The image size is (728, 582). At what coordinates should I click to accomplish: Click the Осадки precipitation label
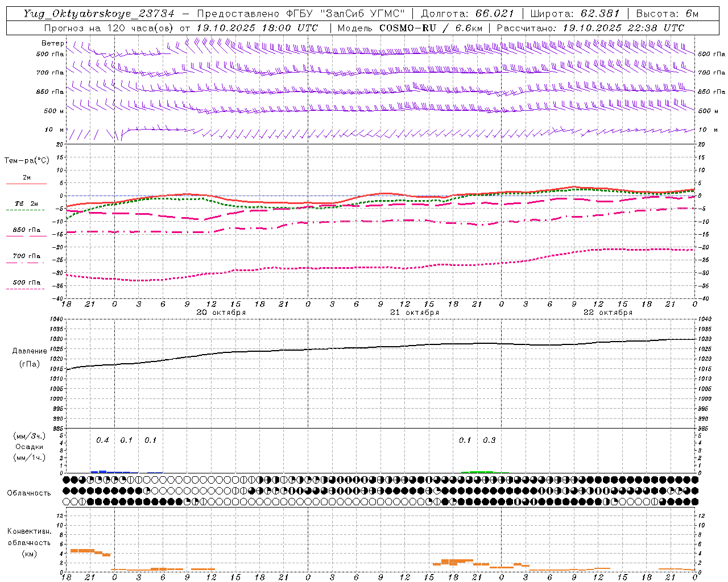tap(30, 447)
